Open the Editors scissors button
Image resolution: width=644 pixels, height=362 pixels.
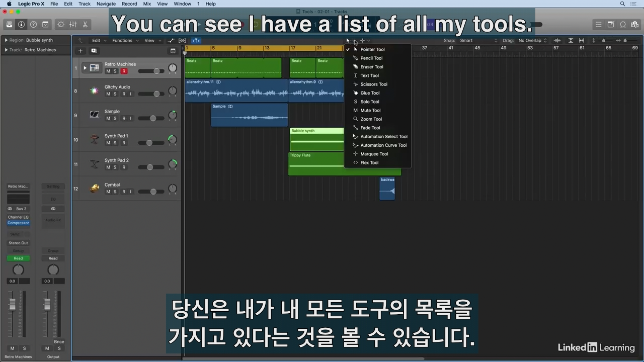click(x=85, y=24)
